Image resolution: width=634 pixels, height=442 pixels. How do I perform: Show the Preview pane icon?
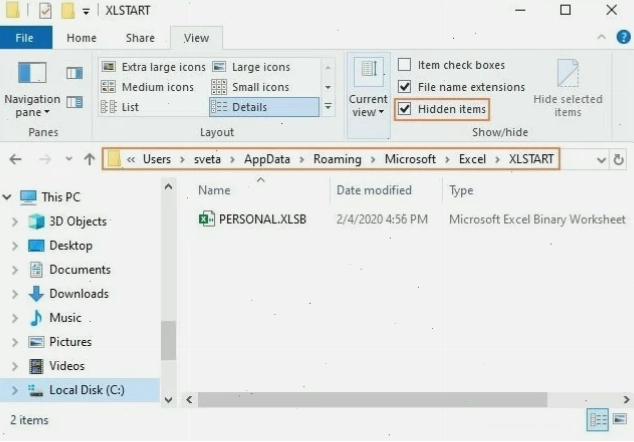[74, 73]
